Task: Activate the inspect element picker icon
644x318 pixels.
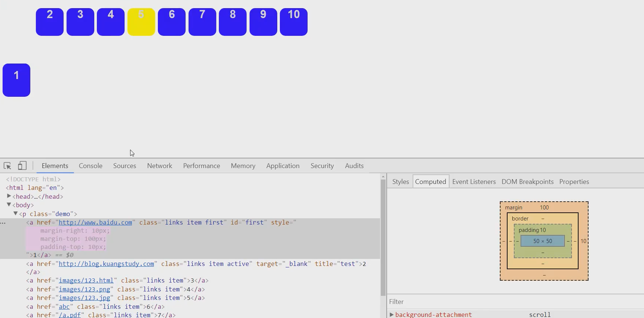Action: point(7,166)
